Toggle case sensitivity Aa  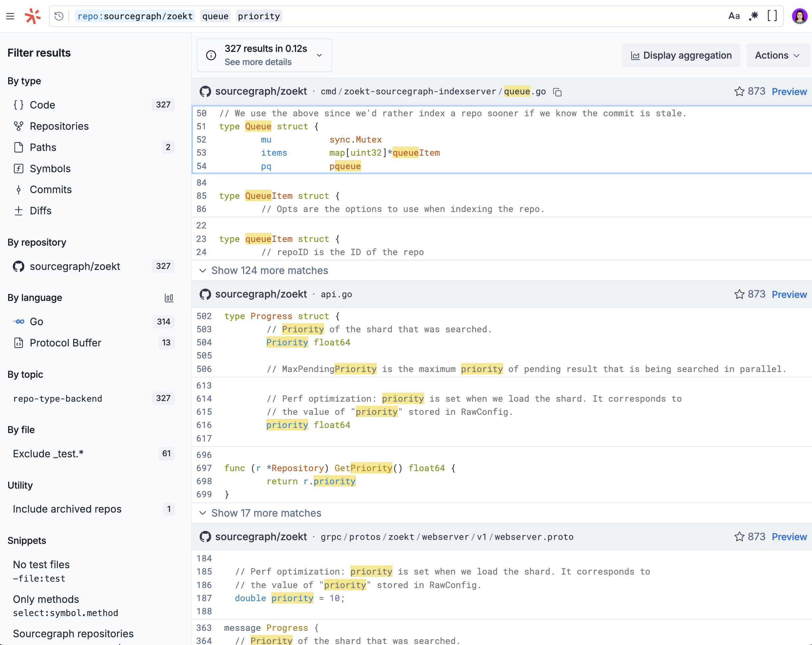[x=734, y=16]
